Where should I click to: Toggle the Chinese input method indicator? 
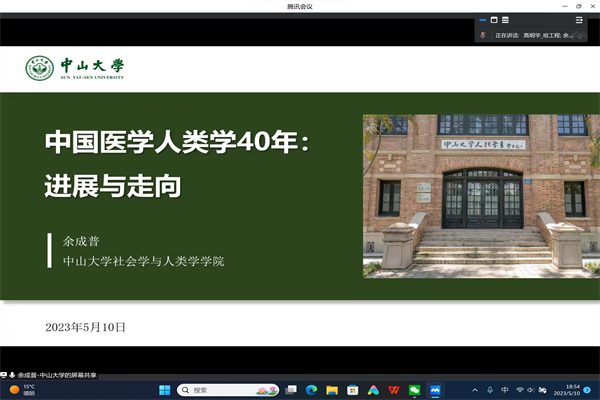click(x=505, y=390)
